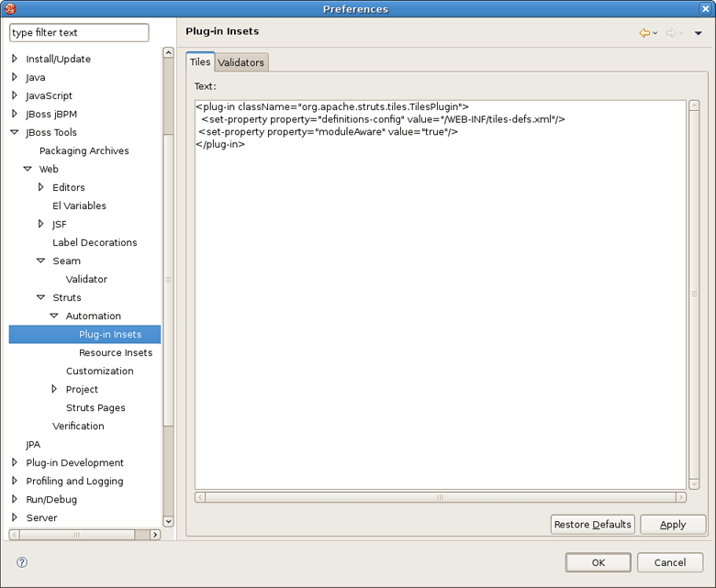Screen dimensions: 716x588
Task: Collapse the Struts tree node
Action: coord(41,297)
